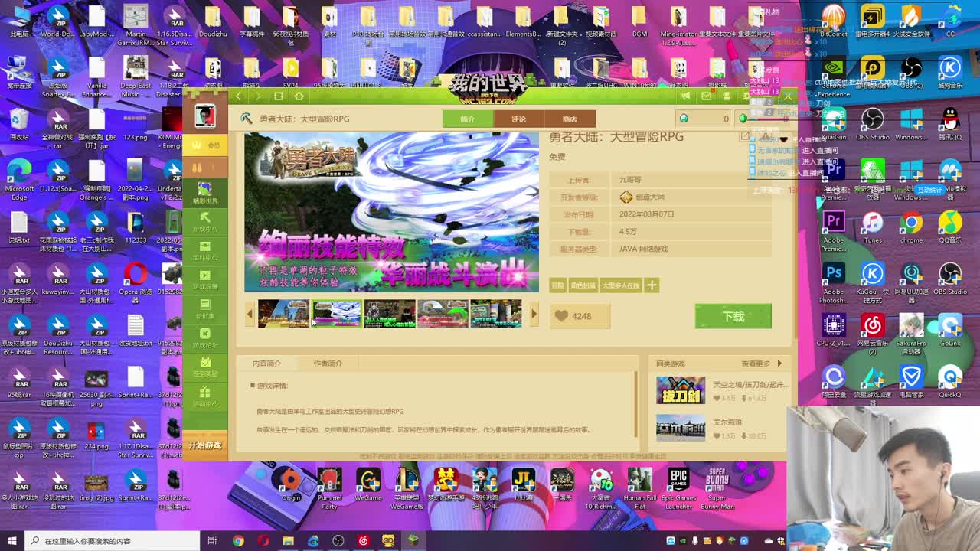Open the 内容简介 tab

pyautogui.click(x=267, y=364)
